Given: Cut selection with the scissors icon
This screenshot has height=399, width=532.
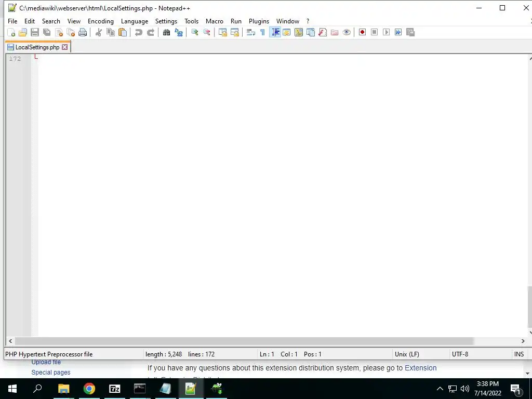Looking at the screenshot, I should pyautogui.click(x=99, y=32).
